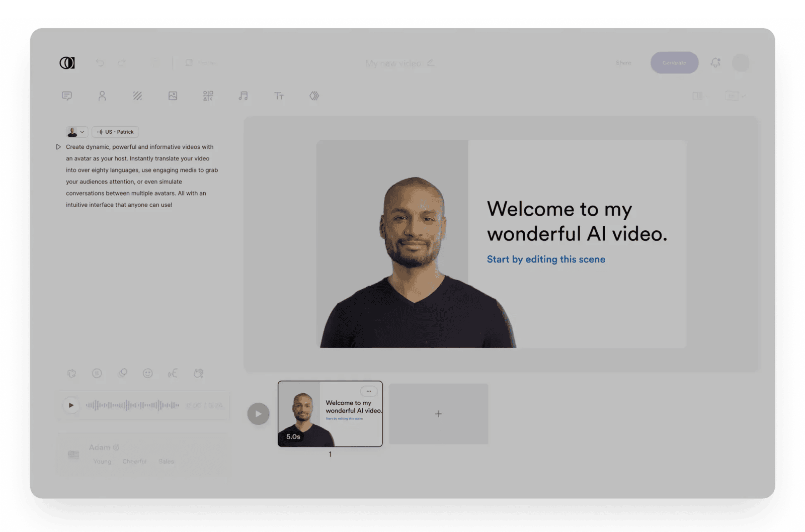Add a new scene with plus tile

pos(438,414)
